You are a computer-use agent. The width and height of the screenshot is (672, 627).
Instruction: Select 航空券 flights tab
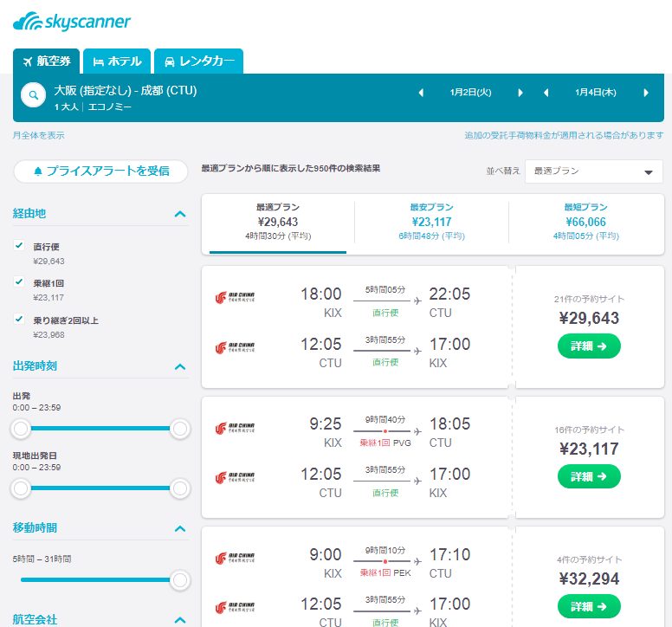point(46,61)
